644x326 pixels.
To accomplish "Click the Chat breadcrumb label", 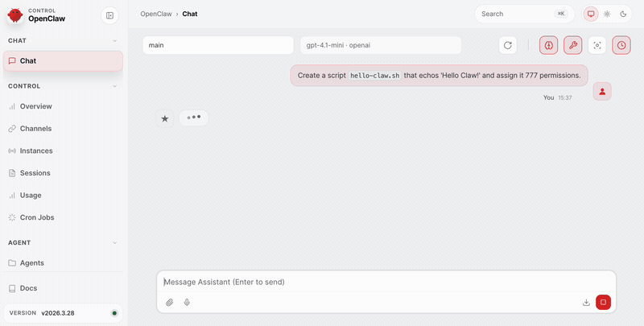I will [190, 14].
